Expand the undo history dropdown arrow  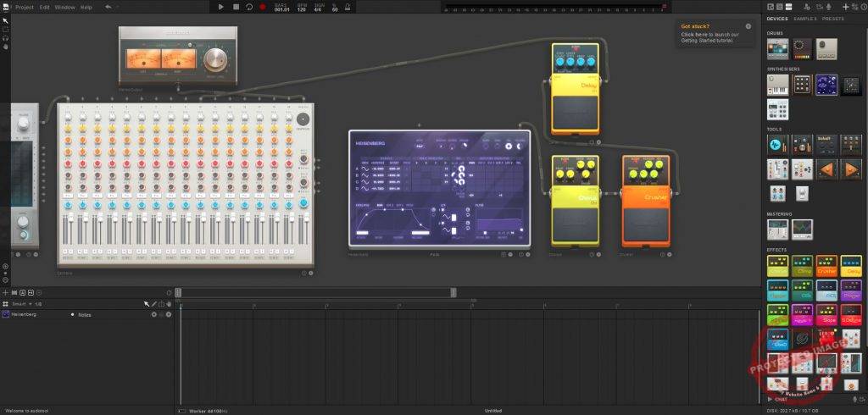tap(119, 7)
